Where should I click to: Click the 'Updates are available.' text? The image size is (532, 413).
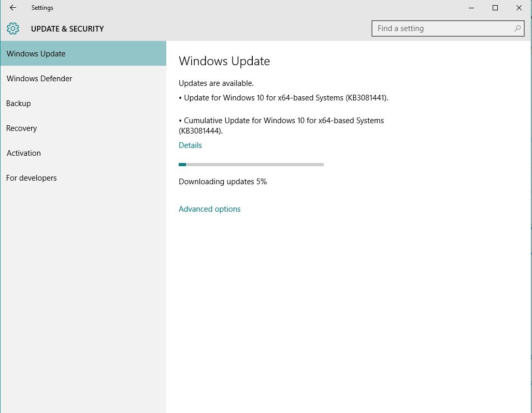tap(216, 83)
